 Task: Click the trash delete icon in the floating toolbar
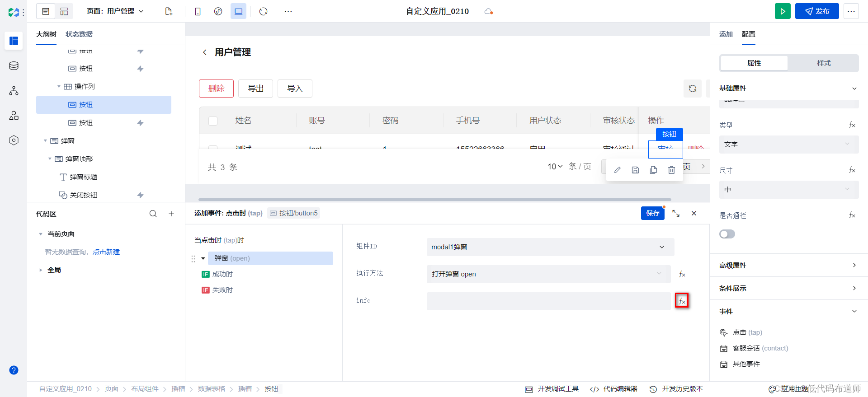coord(671,170)
